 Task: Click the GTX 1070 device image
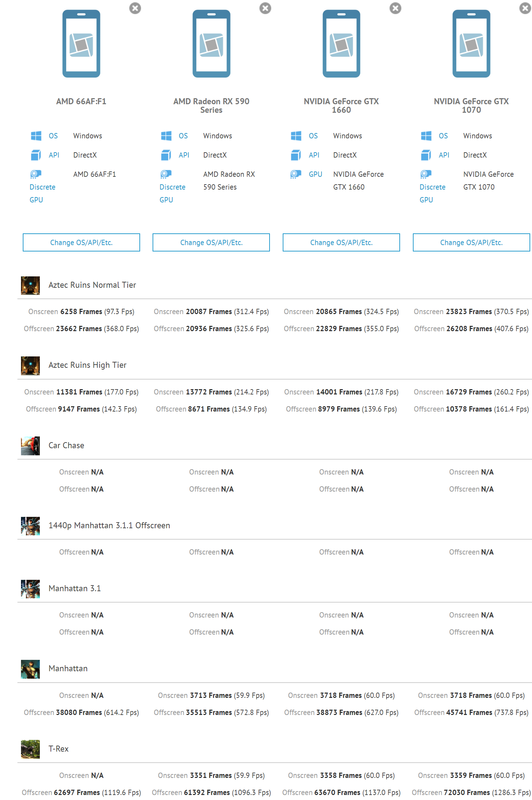tap(472, 43)
